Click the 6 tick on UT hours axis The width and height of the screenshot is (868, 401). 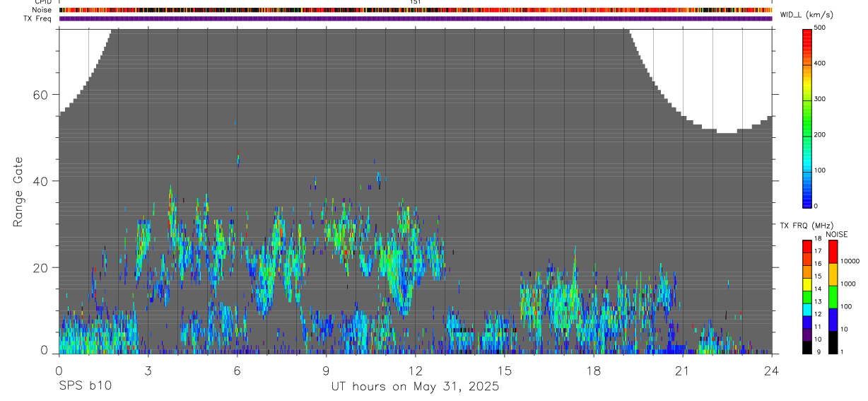point(237,371)
